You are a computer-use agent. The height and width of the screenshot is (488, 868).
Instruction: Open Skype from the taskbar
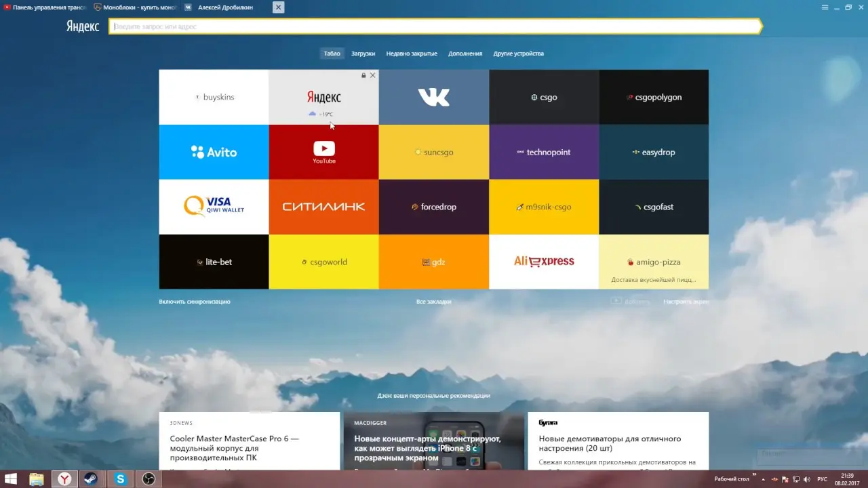121,479
